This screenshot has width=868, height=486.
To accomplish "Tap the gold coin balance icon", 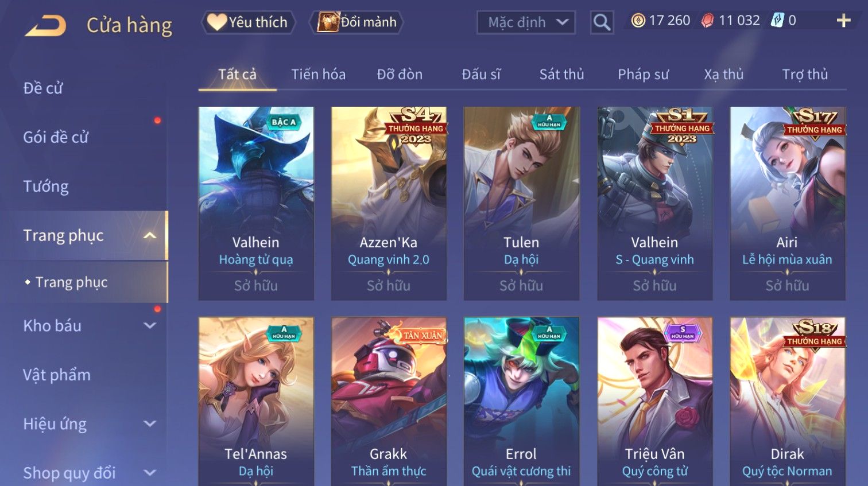I will 638,21.
